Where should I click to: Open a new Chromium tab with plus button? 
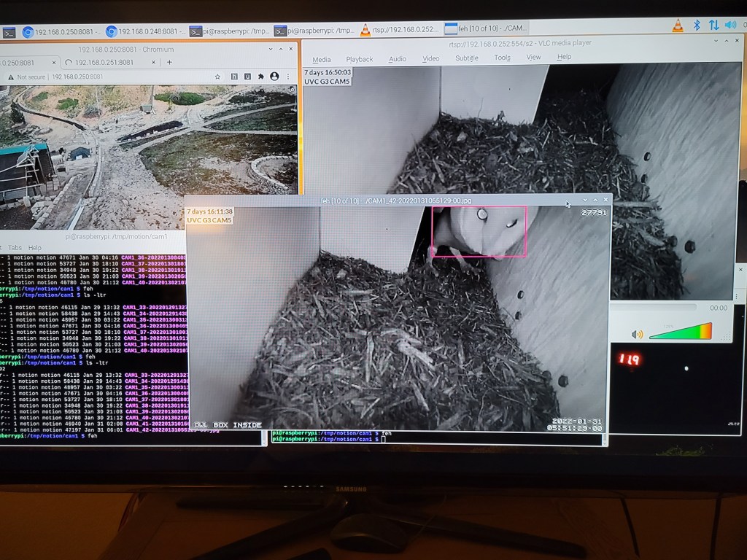[169, 63]
